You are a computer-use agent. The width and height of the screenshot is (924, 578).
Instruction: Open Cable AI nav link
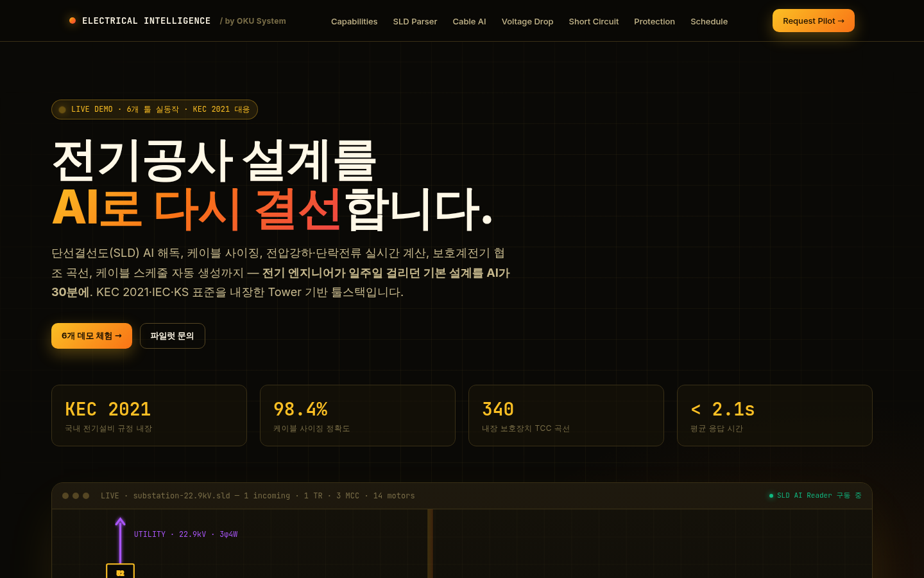click(469, 21)
